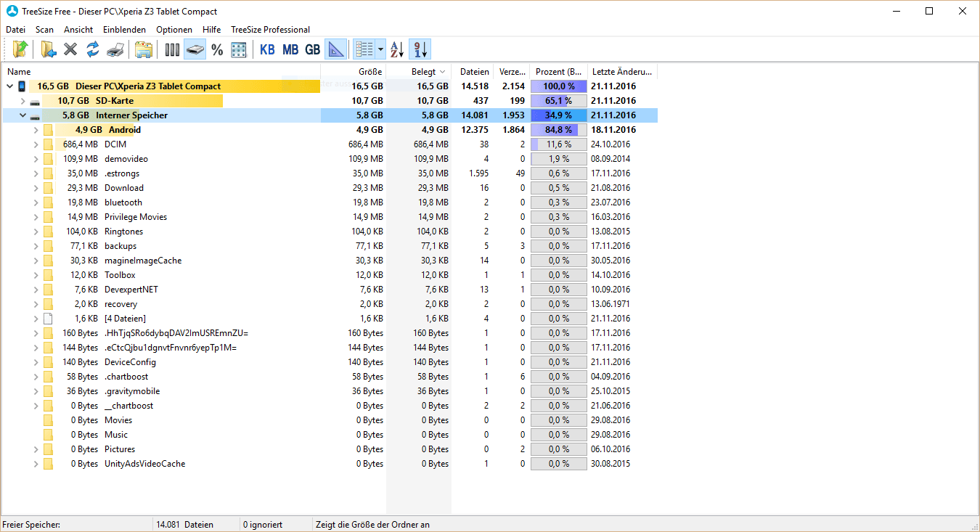Image resolution: width=980 pixels, height=532 pixels.
Task: Expand the SD-Karte node
Action: coord(23,101)
